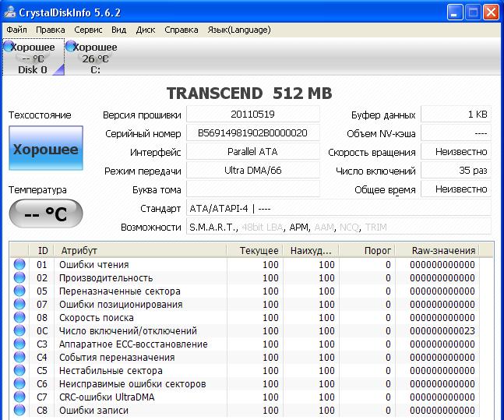Switch to the C: drive tab
The width and height of the screenshot is (504, 420).
[95, 57]
